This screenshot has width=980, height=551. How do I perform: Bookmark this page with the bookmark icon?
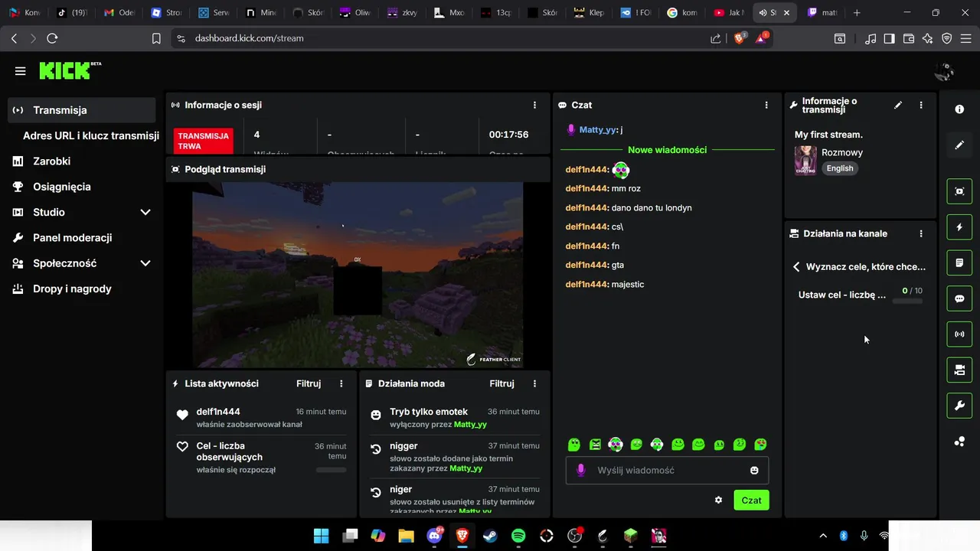point(156,38)
